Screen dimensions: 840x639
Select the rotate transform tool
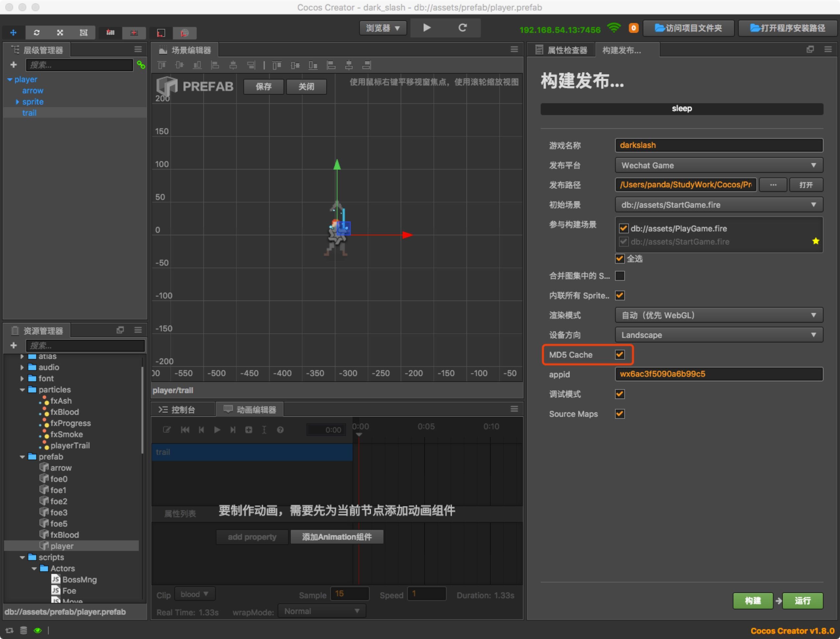tap(37, 33)
